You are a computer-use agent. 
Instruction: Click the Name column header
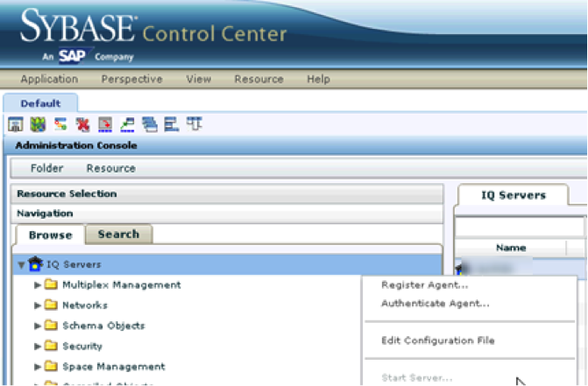(x=511, y=248)
